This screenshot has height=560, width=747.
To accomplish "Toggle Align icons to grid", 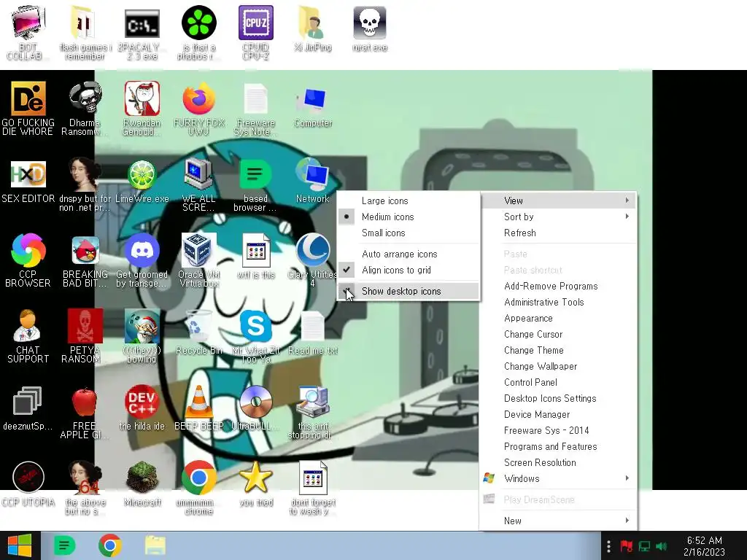I will 409,270.
